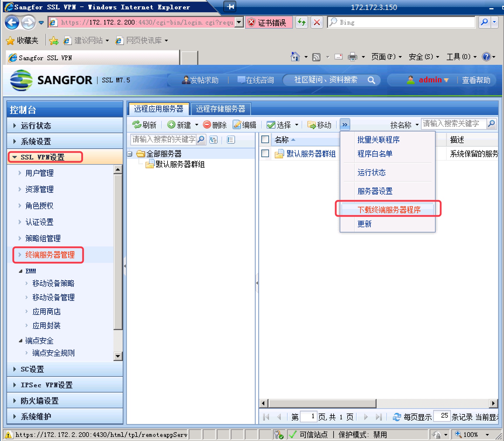Focus the 请输入搜索关键字 search field
This screenshot has height=441, width=504.
click(454, 124)
